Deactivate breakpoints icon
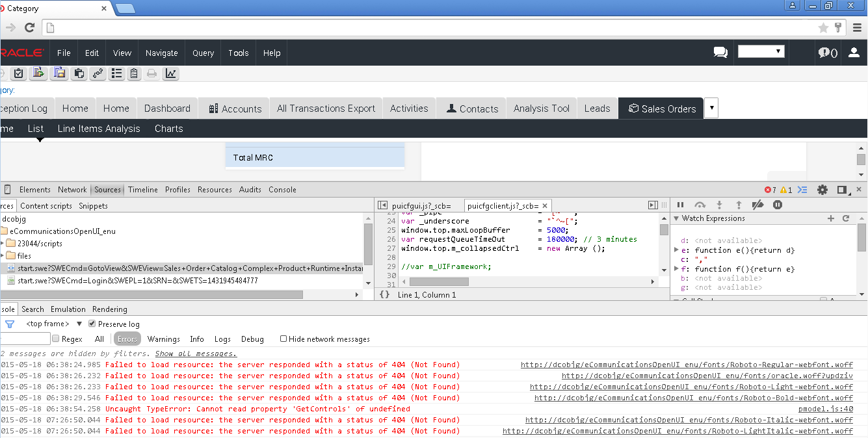Screen dimensions: 868x438 757,205
